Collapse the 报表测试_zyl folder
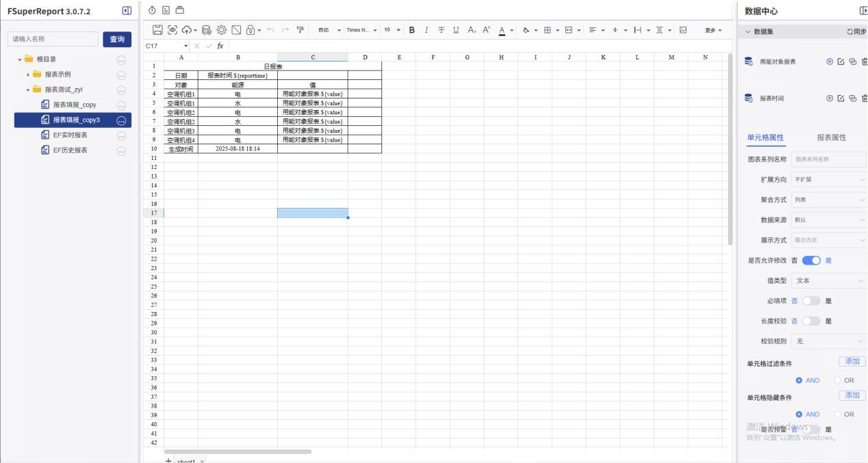Screen dimensions: 868x463 pos(29,90)
